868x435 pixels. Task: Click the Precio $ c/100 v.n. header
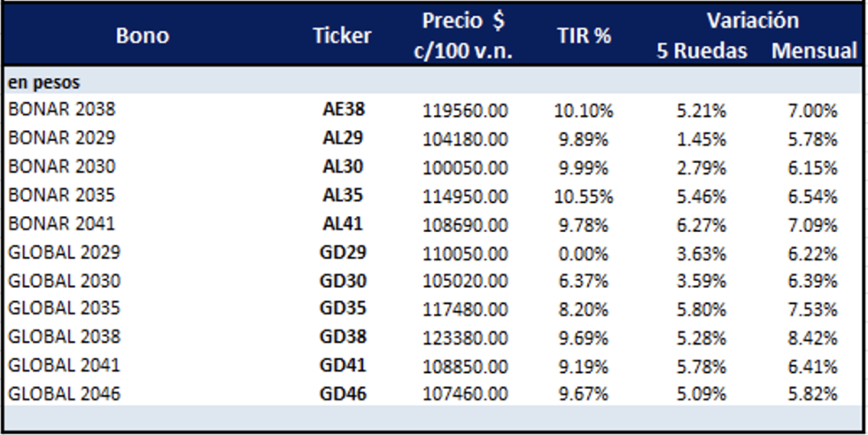pyautogui.click(x=464, y=36)
